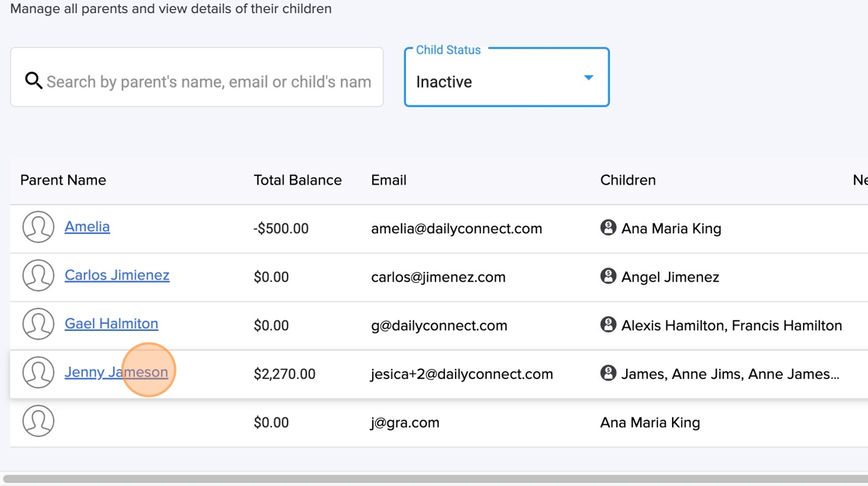The height and width of the screenshot is (486, 868).
Task: Click the horizontal scrollbar at bottom
Action: pos(434,479)
